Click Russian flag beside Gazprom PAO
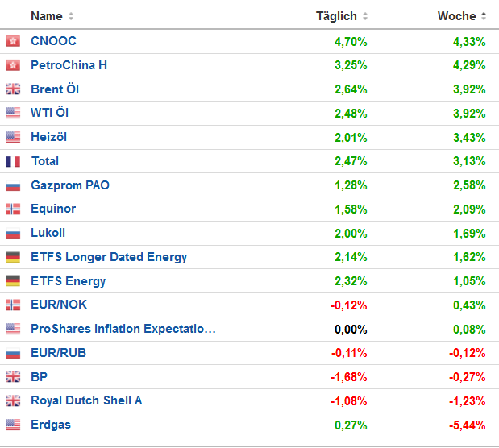 (x=13, y=185)
